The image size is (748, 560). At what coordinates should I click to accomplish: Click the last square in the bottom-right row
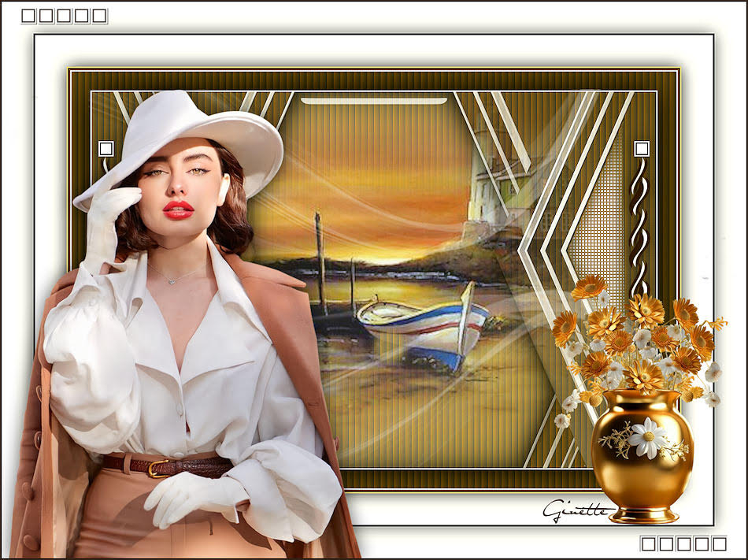pyautogui.click(x=719, y=543)
